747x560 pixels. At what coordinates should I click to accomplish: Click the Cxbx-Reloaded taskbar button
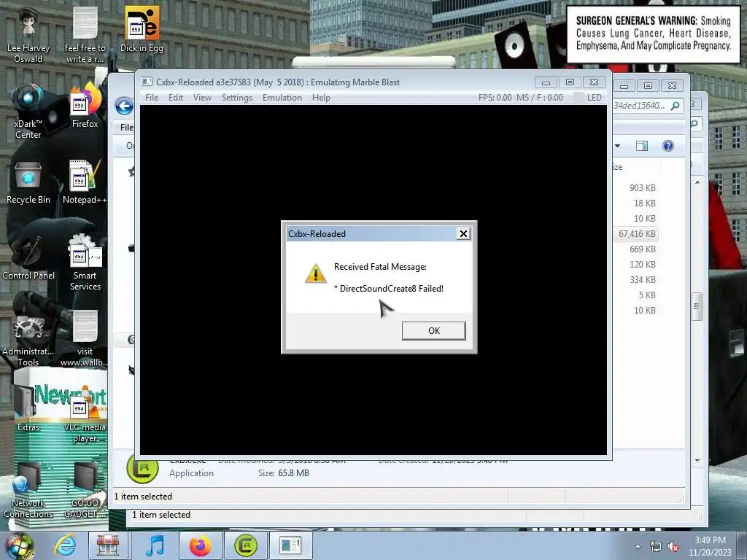point(245,545)
